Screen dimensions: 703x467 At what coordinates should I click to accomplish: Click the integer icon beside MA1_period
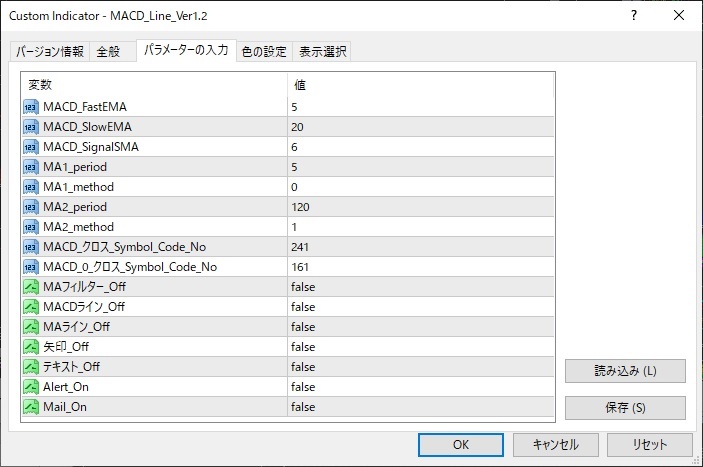point(30,167)
